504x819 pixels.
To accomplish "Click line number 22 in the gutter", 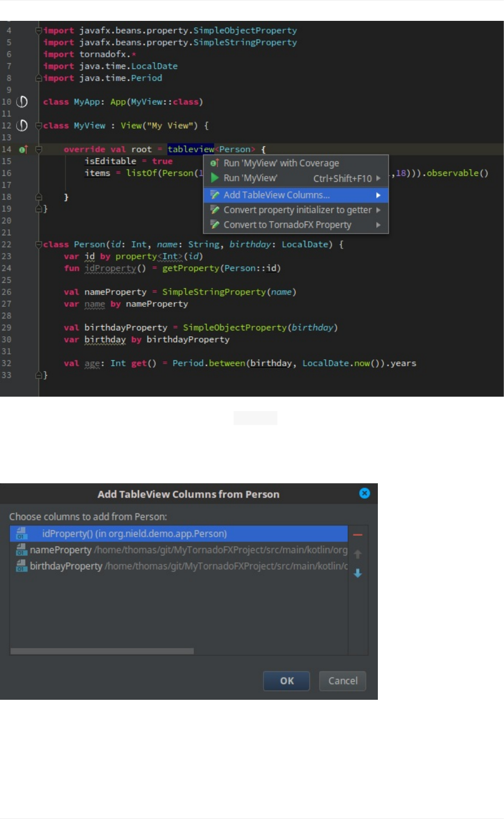I will [x=6, y=244].
